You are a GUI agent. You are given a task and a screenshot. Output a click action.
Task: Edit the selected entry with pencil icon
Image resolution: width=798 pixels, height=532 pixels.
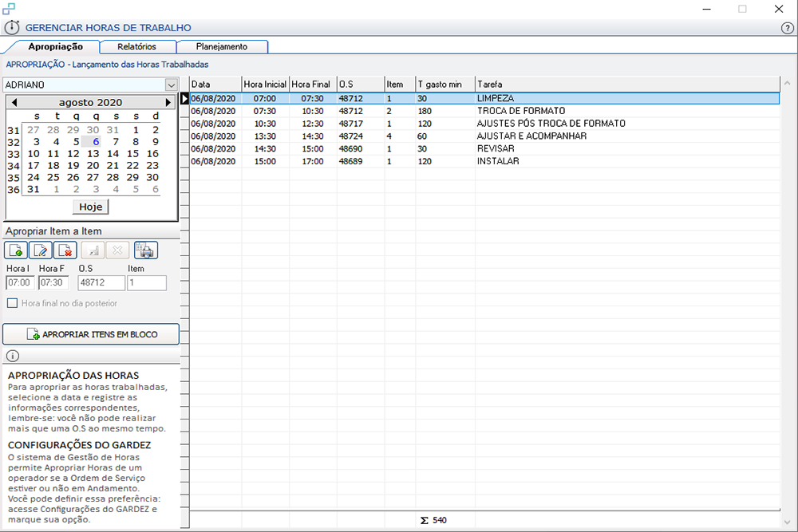point(40,250)
